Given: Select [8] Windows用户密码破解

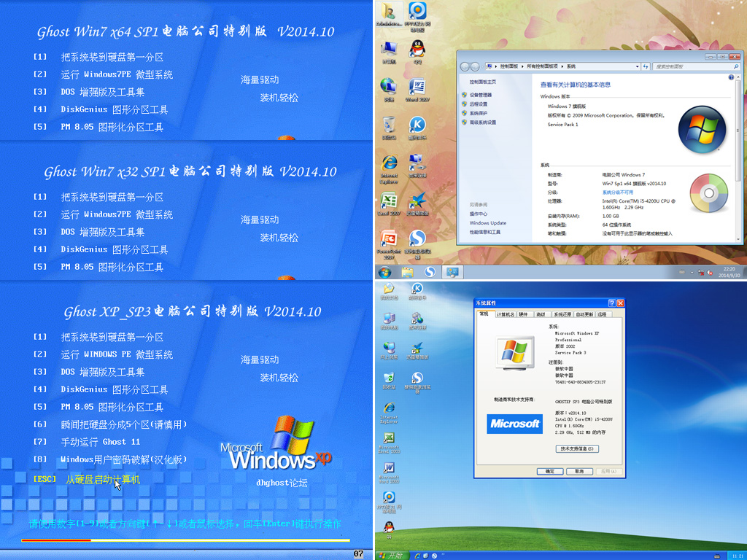Looking at the screenshot, I should click(x=110, y=459).
